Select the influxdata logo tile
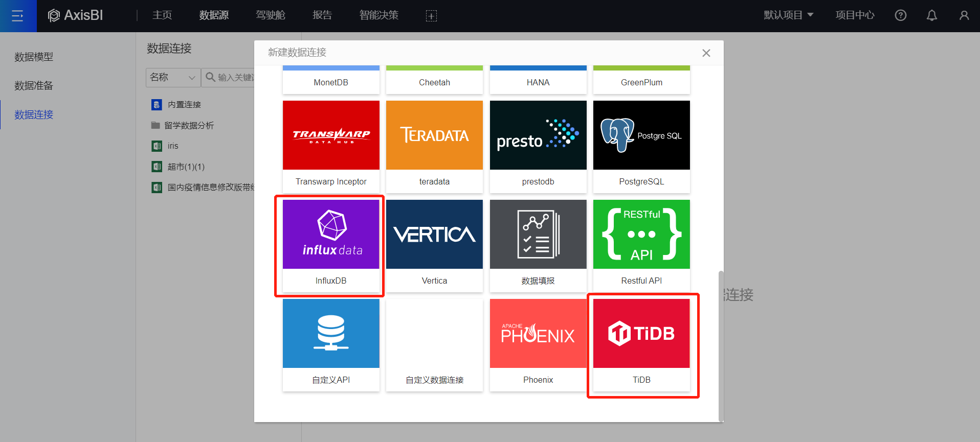980x442 pixels. (x=331, y=234)
